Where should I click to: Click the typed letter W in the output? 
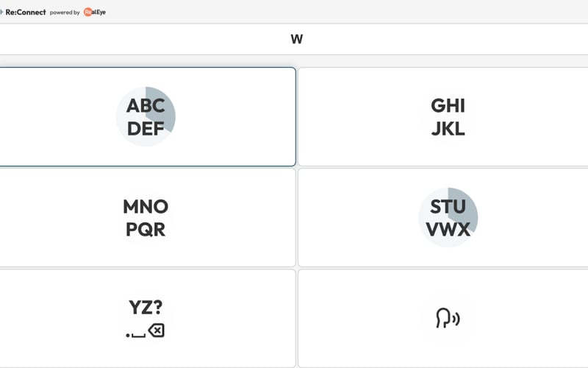click(296, 39)
